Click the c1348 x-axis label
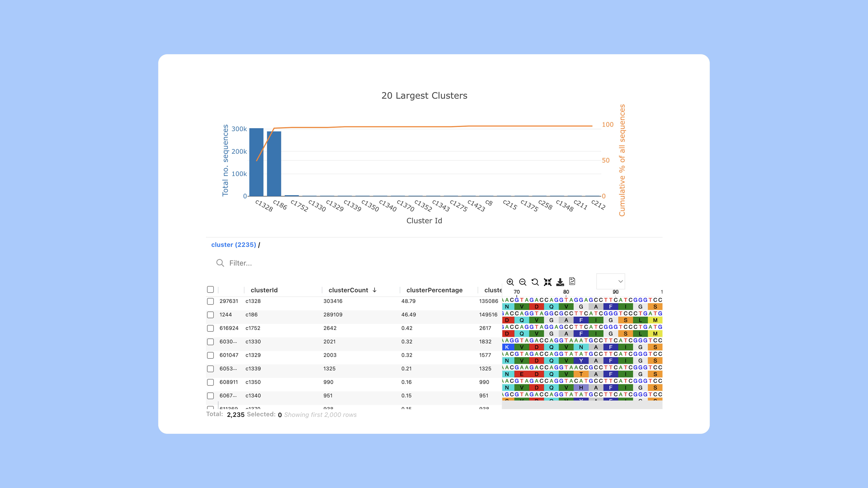This screenshot has height=488, width=868. [x=565, y=206]
